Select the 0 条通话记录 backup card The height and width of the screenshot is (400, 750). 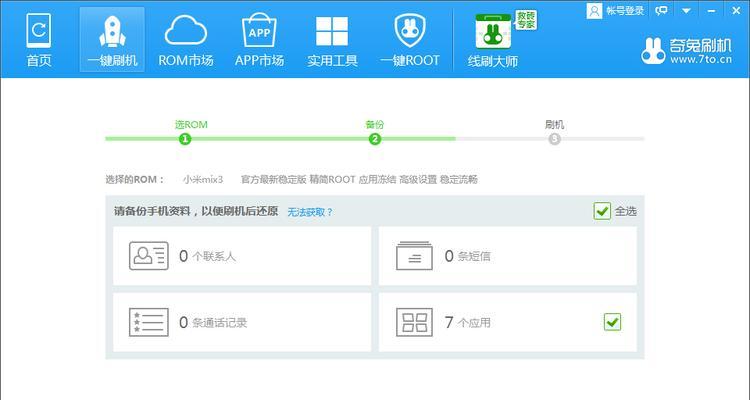point(242,322)
